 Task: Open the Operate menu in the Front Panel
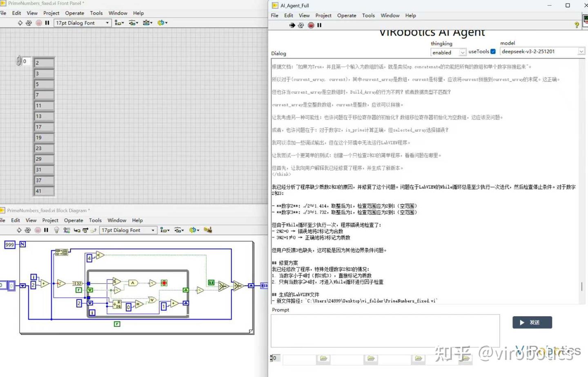74,13
